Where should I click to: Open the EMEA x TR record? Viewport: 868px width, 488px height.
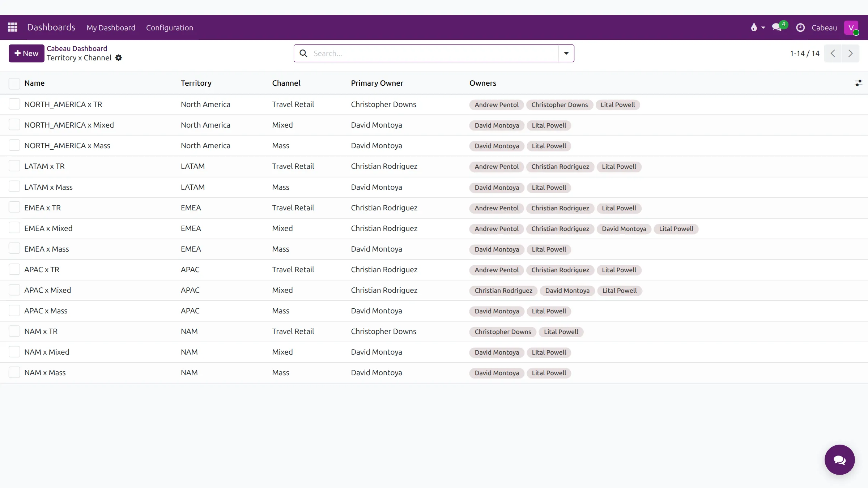pyautogui.click(x=43, y=208)
